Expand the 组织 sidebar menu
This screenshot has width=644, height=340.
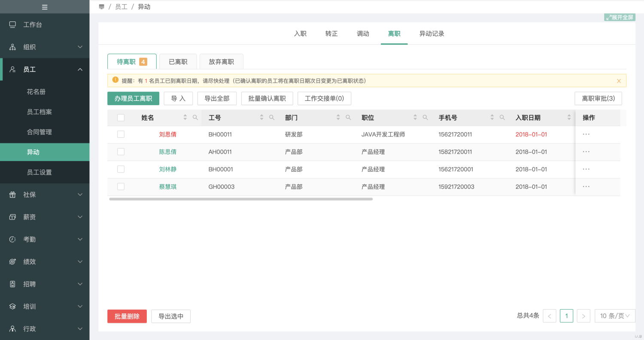click(x=80, y=47)
